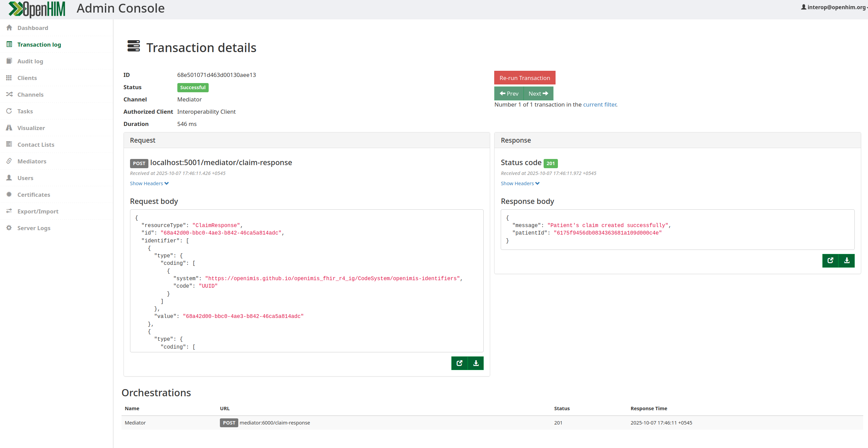Open the interop@openhim.org user menu
This screenshot has width=868, height=448.
pos(835,7)
